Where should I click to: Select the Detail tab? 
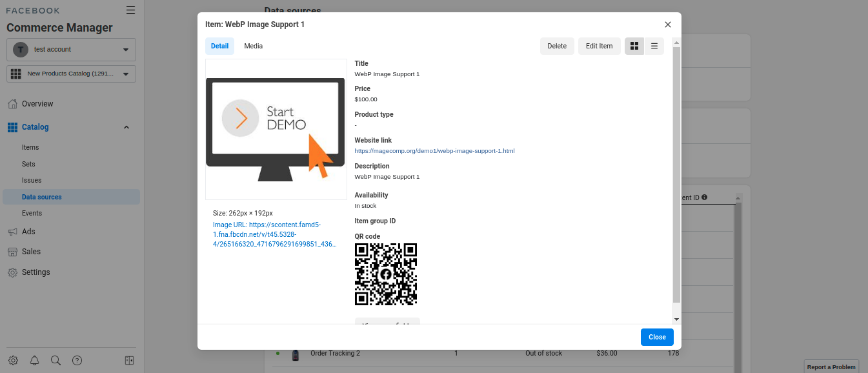(219, 46)
